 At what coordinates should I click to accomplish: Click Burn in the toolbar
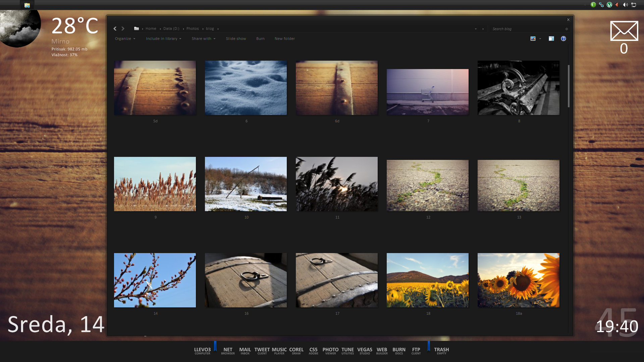[x=260, y=39]
